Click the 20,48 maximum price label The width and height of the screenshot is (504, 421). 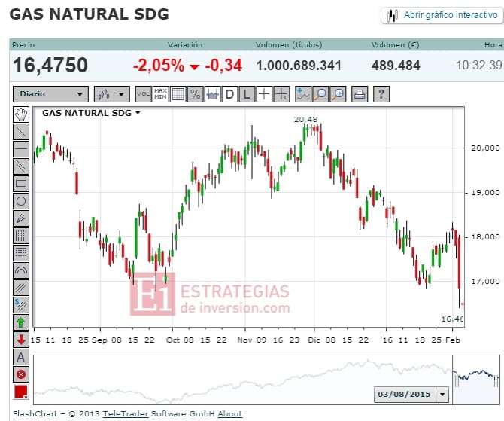click(x=305, y=120)
